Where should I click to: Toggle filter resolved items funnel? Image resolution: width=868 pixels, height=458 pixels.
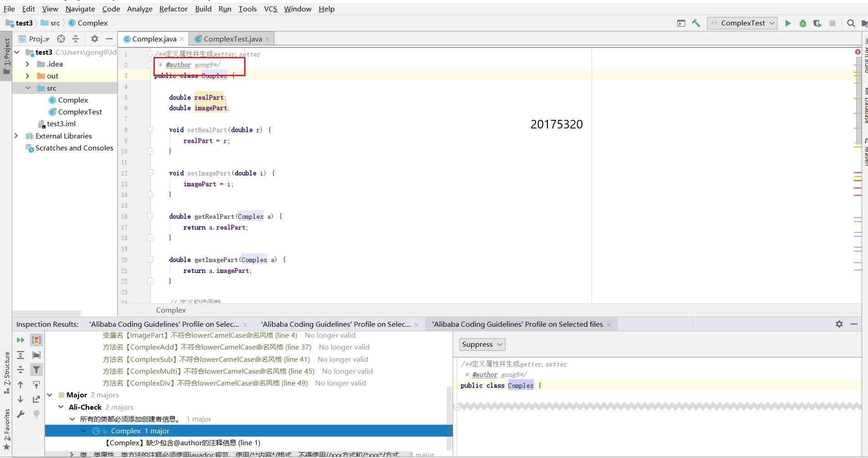[36, 370]
